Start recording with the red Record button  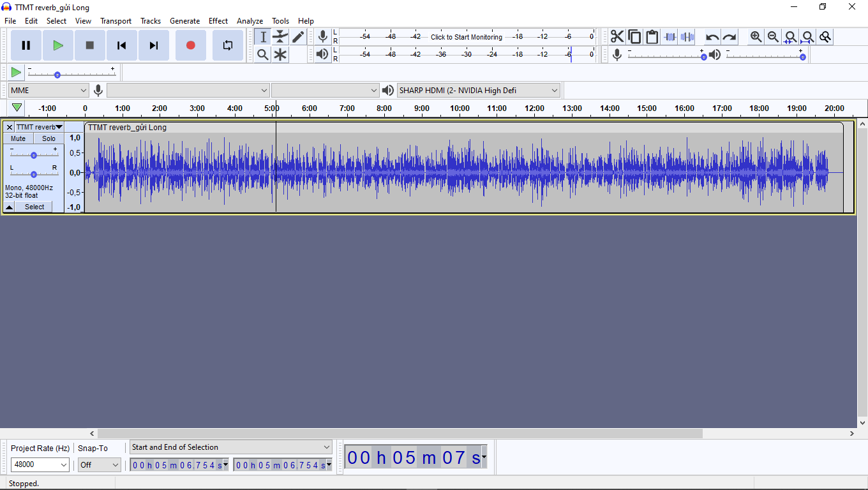click(x=190, y=45)
